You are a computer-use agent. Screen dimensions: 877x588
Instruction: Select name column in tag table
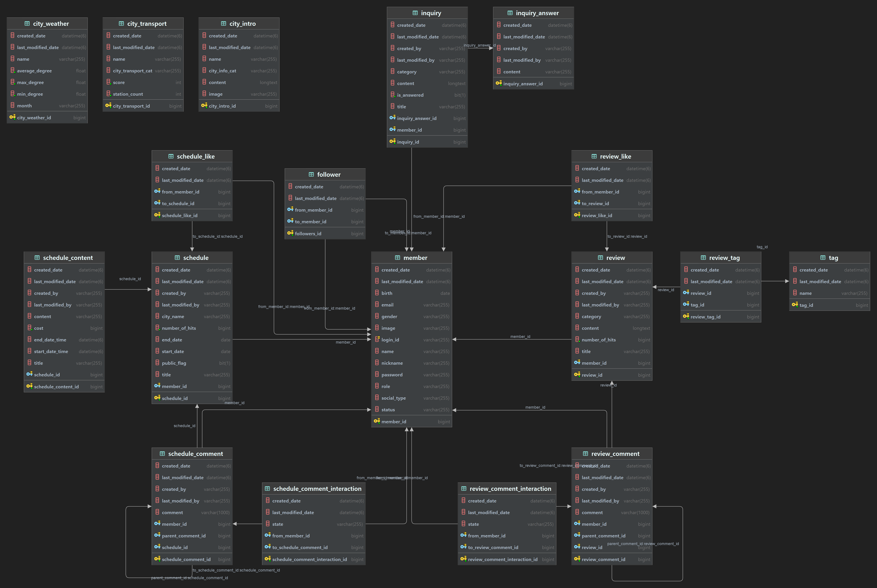(829, 293)
